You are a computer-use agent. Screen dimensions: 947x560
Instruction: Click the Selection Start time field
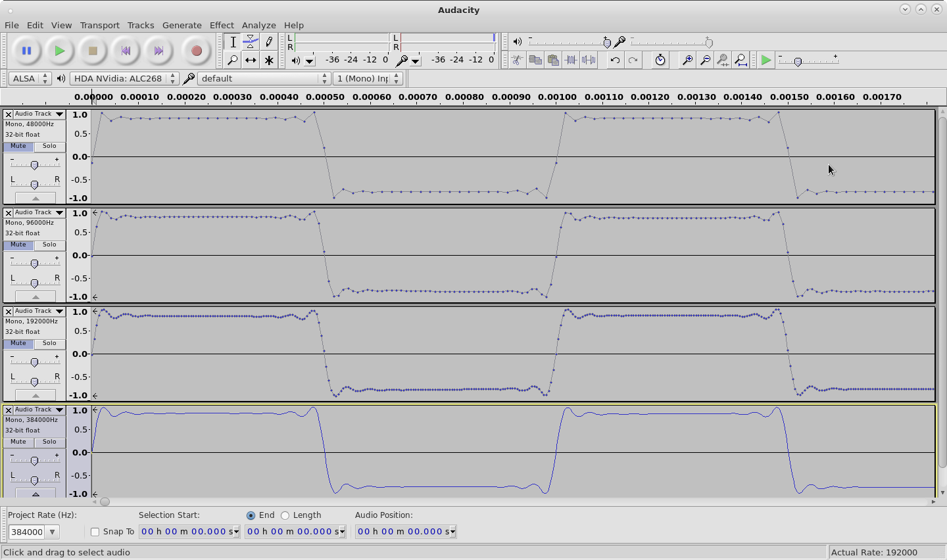tap(189, 532)
